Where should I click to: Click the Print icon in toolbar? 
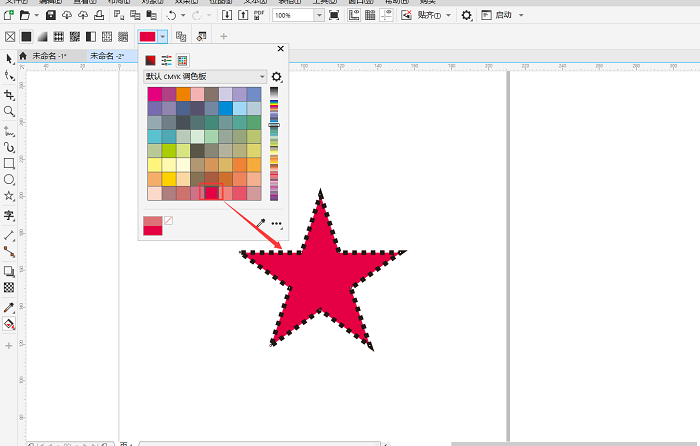click(x=97, y=16)
